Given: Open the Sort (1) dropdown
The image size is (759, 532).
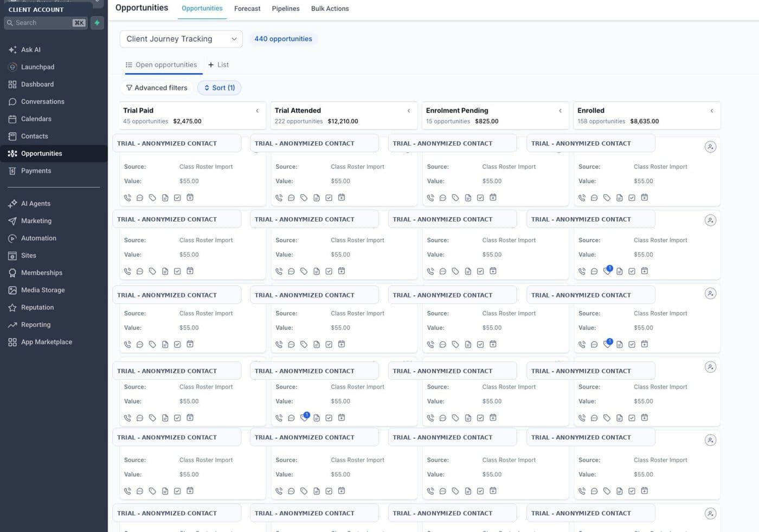Looking at the screenshot, I should [220, 88].
